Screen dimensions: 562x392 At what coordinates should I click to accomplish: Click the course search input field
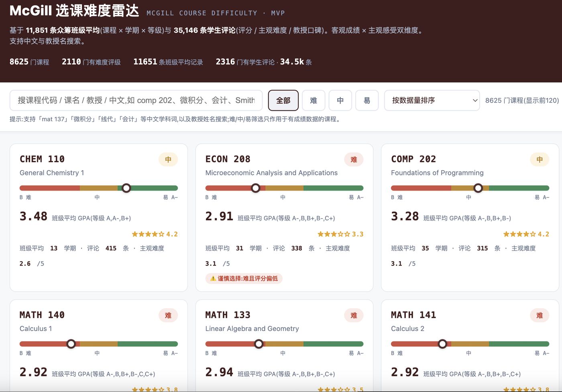tap(136, 100)
